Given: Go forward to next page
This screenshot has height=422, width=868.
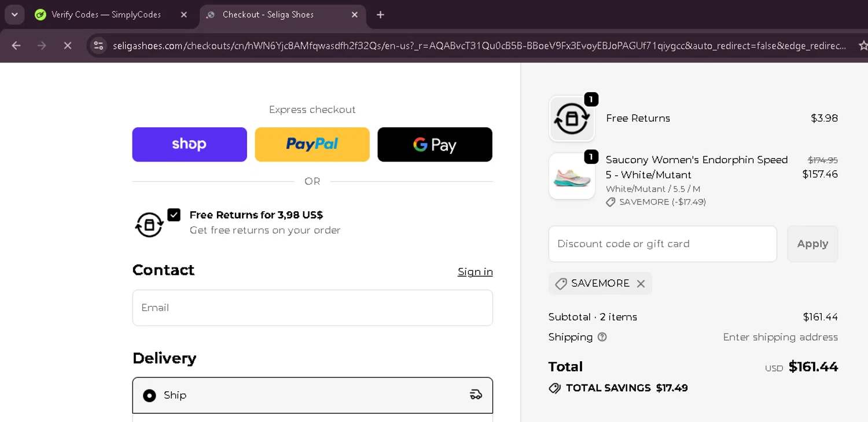Looking at the screenshot, I should click(x=42, y=45).
